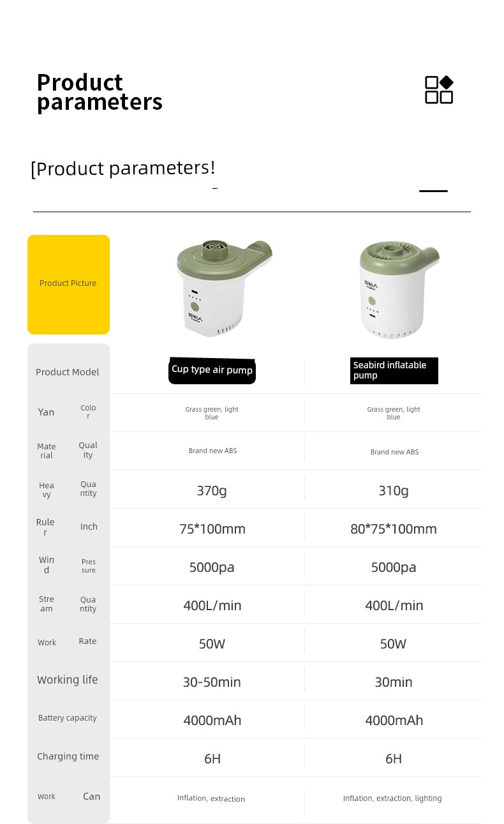Screen dimensions: 504x824
Task: Click the Brand new ABS under Seabird
Action: [x=394, y=452]
